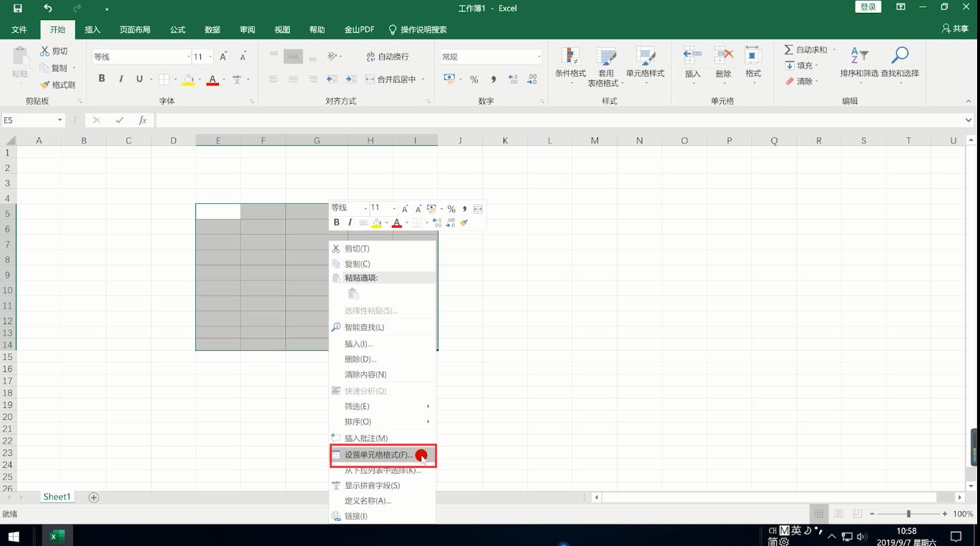
Task: Click decrease decimal in ribbon
Action: click(x=532, y=79)
